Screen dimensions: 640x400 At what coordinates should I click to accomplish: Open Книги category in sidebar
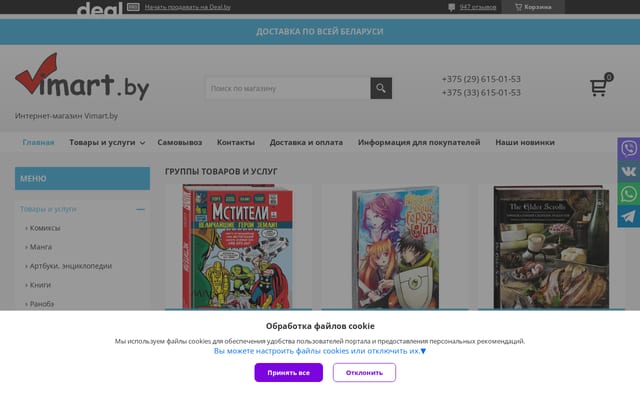point(40,285)
